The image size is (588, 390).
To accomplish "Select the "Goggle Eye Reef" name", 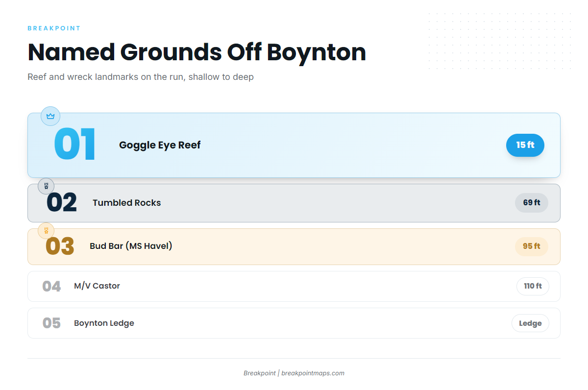I will point(160,145).
